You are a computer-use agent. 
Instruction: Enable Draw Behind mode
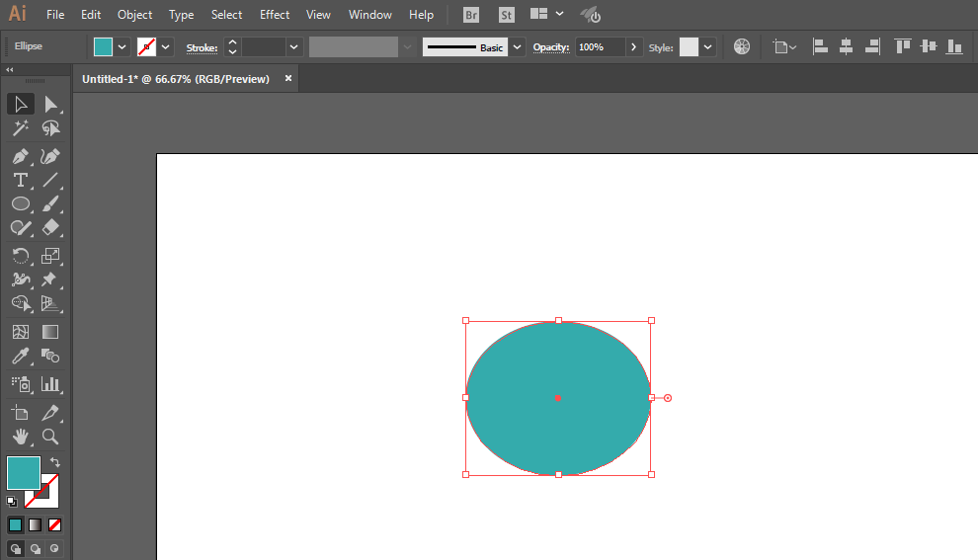[35, 549]
